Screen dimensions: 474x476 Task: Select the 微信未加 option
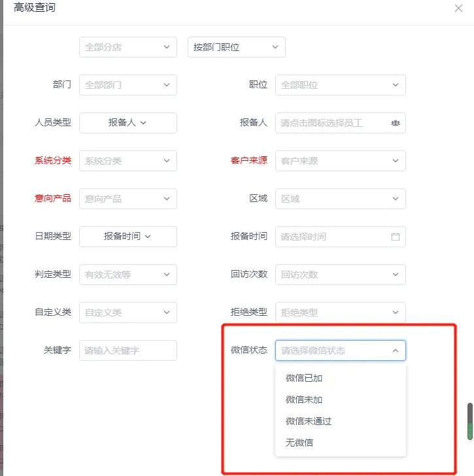pyautogui.click(x=304, y=399)
